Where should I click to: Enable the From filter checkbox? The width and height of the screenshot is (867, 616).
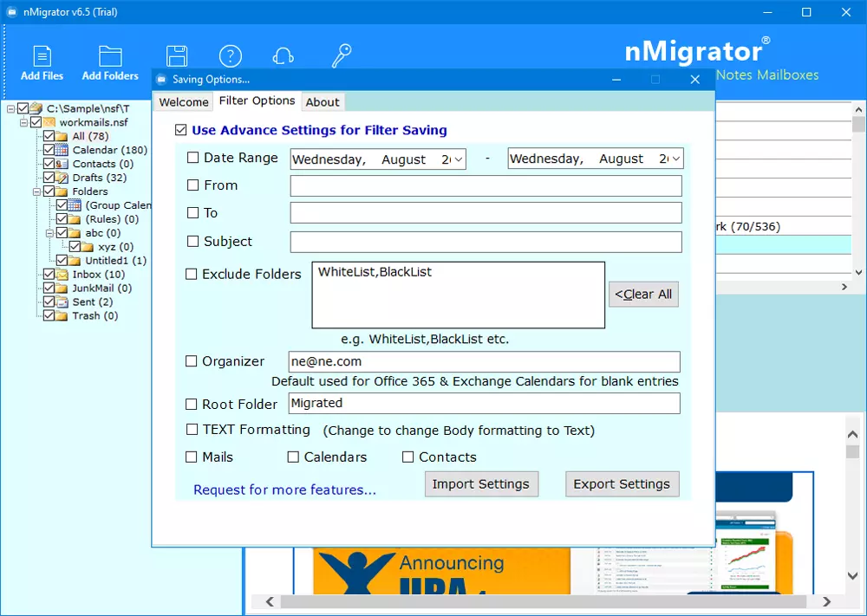coord(193,185)
